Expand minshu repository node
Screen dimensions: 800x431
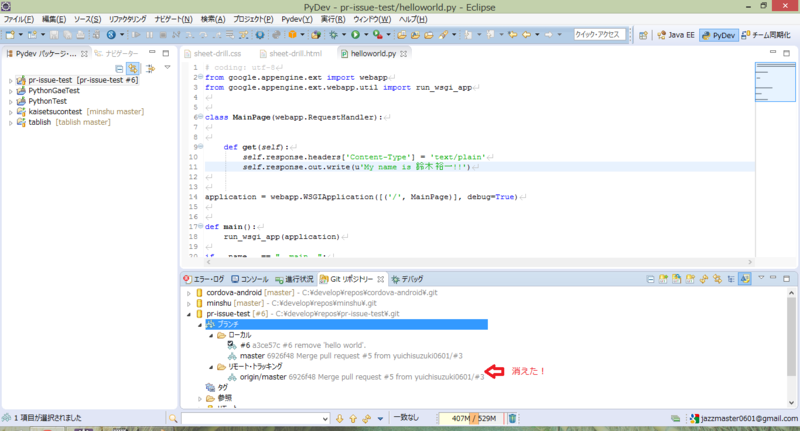[x=189, y=303]
